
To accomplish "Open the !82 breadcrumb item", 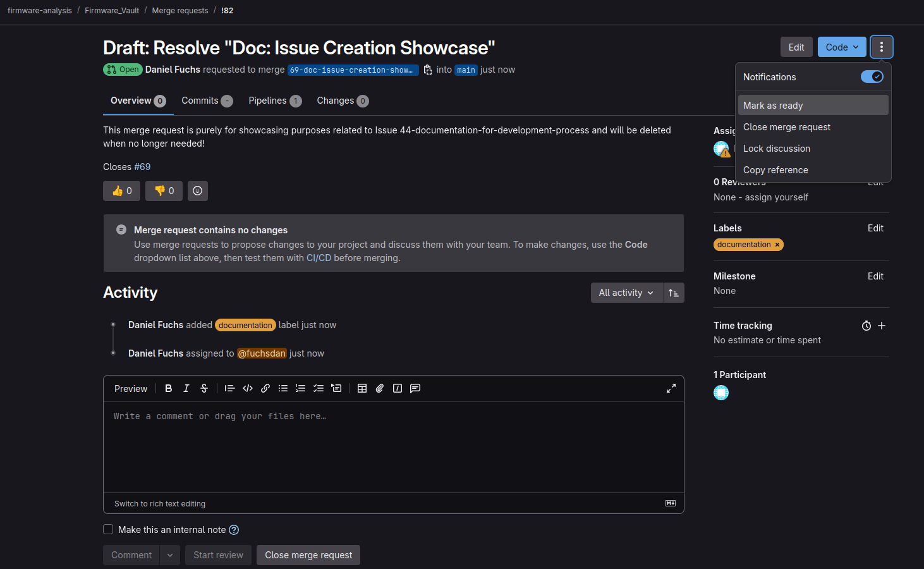I will click(228, 11).
